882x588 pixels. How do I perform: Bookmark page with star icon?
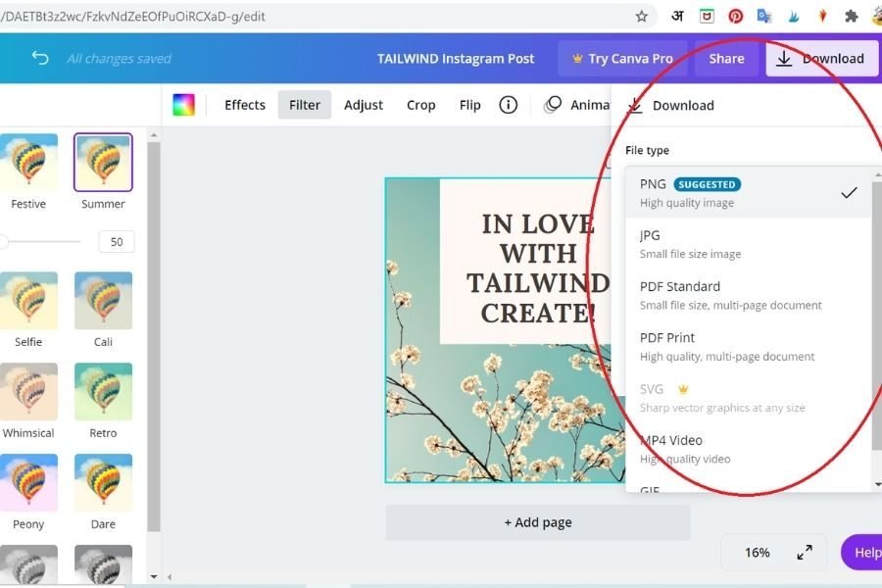642,16
